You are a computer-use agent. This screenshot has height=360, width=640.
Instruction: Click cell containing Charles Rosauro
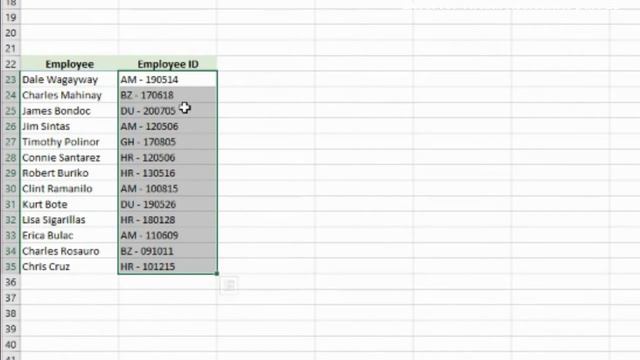[x=69, y=251]
